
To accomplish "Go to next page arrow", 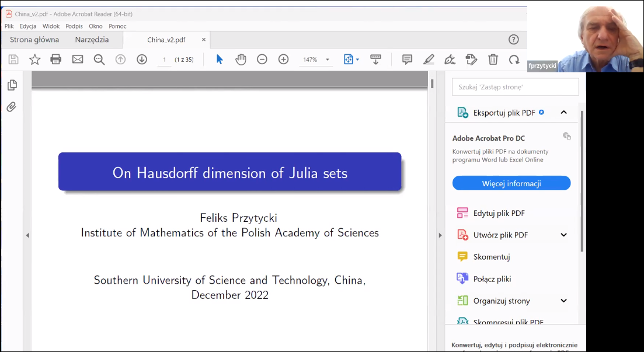I will [x=141, y=59].
